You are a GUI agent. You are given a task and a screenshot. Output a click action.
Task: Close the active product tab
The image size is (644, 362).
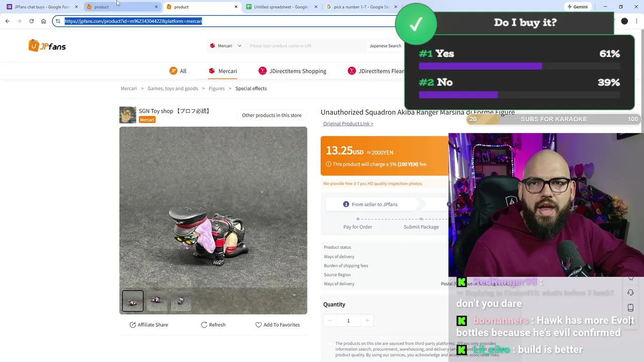[236, 7]
